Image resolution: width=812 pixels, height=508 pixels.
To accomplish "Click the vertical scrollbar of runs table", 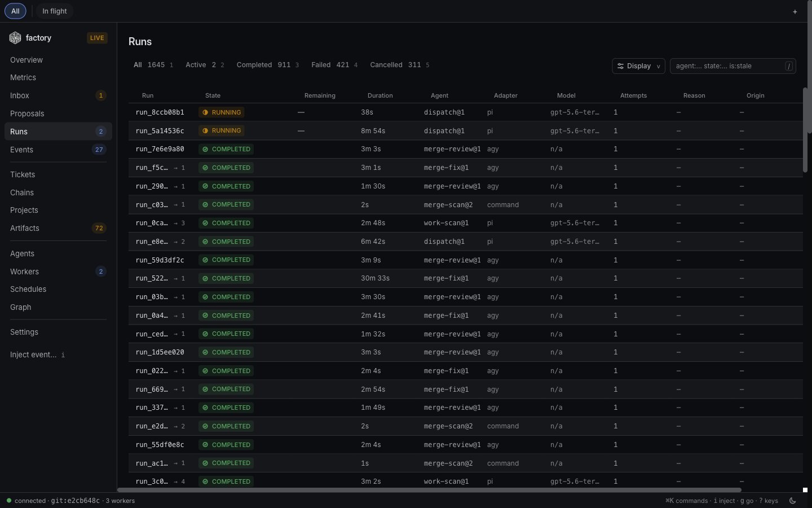I will (x=805, y=130).
